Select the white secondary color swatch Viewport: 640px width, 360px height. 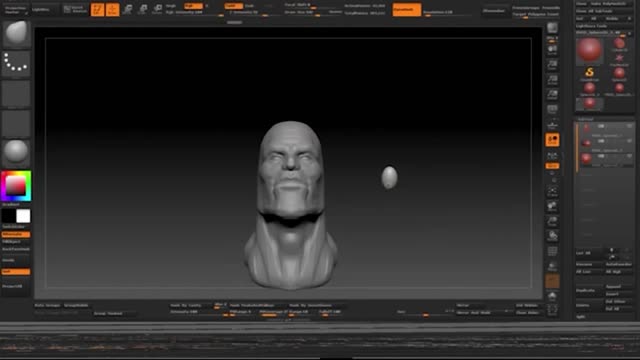[23, 216]
